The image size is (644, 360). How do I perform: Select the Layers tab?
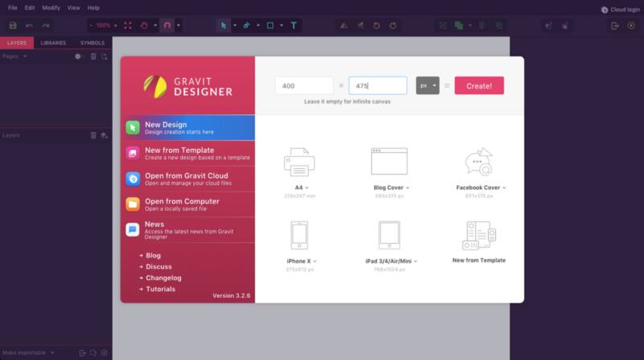17,43
